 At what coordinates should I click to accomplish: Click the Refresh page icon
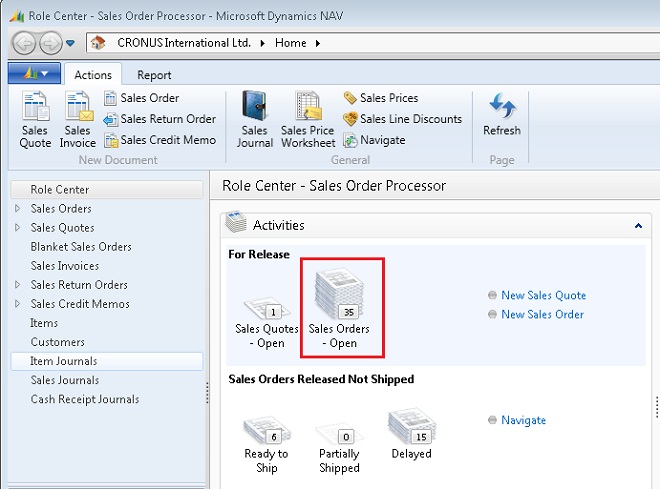point(501,115)
